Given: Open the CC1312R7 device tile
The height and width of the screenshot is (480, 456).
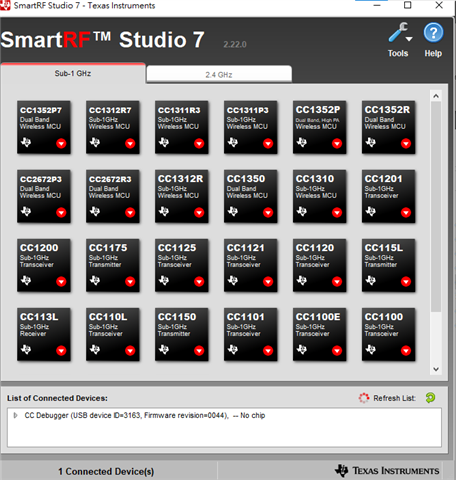Looking at the screenshot, I should pos(113,127).
